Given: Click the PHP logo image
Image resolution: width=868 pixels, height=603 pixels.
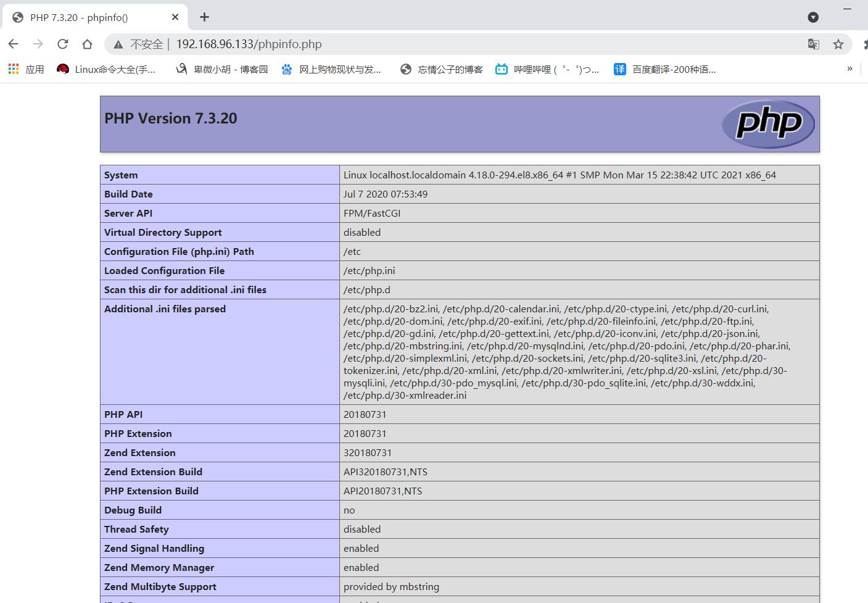Looking at the screenshot, I should coord(768,124).
